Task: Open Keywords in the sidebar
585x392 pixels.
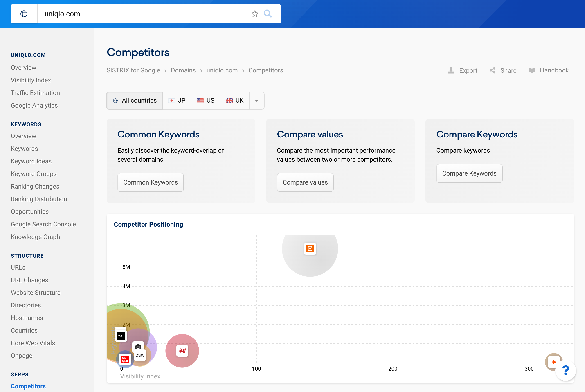Action: tap(24, 149)
